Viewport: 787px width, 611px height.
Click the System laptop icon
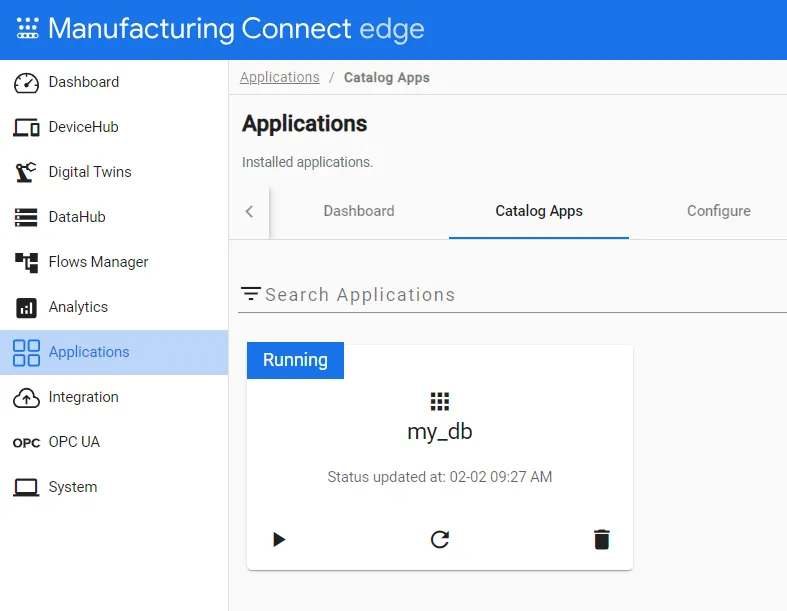point(26,487)
